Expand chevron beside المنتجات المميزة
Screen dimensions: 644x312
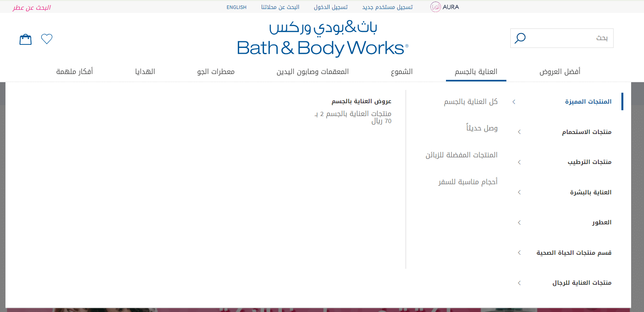[x=514, y=102]
